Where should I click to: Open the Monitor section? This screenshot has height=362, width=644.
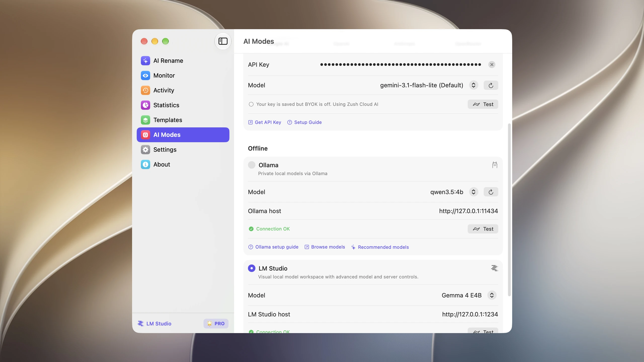tap(183, 75)
